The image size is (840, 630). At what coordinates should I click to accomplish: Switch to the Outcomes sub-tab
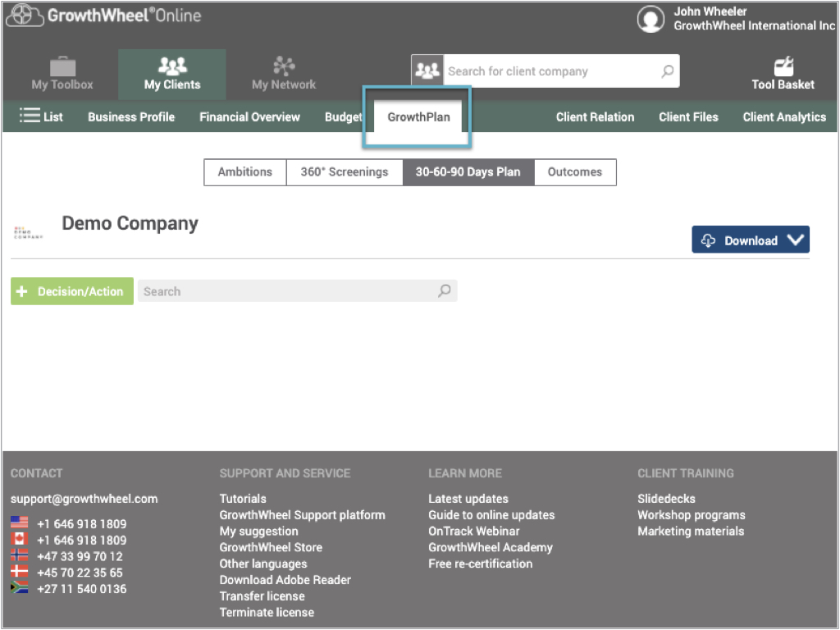(575, 172)
